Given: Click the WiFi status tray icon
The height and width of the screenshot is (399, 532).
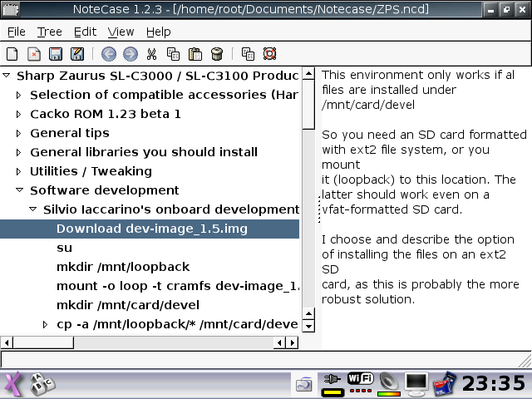Looking at the screenshot, I should (360, 383).
